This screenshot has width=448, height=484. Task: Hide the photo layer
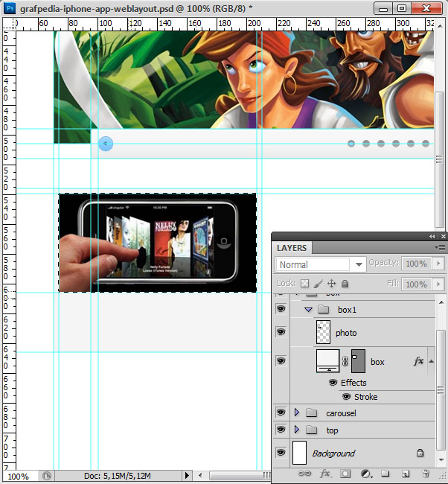pos(281,332)
